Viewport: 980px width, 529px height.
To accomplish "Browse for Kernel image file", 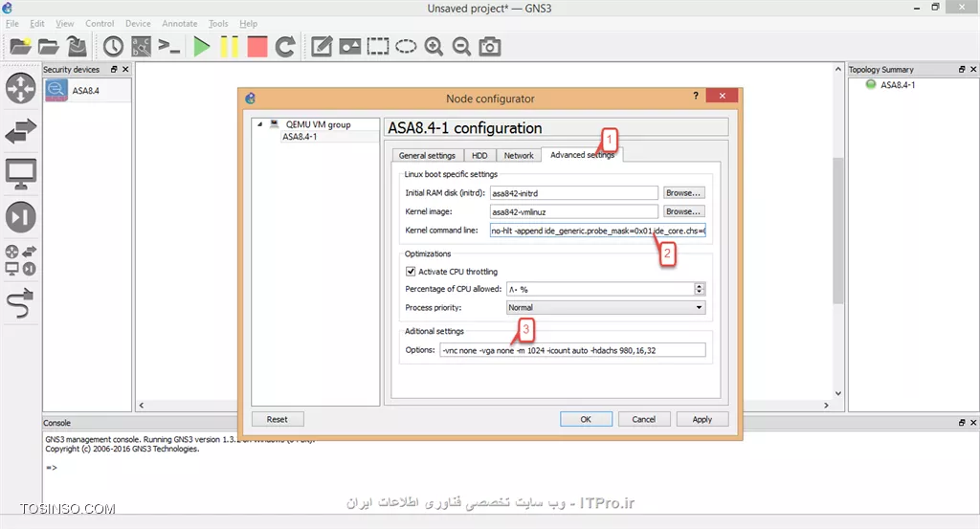I will (683, 211).
